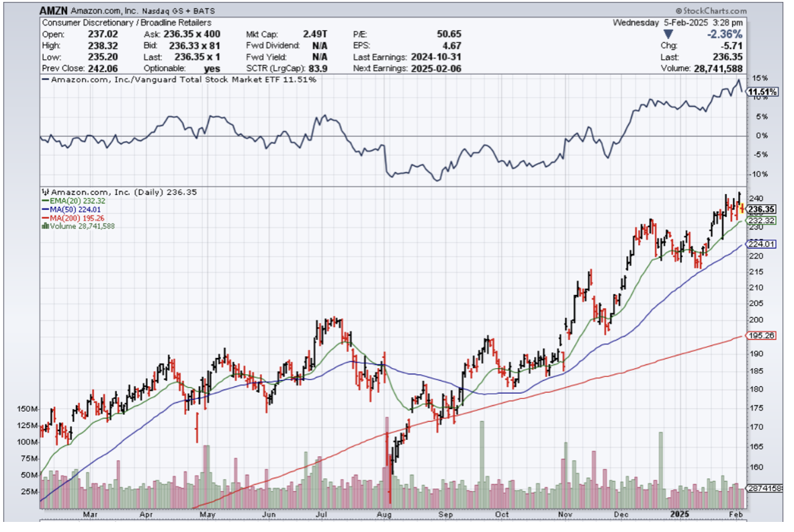
Task: Click the Next Earnings date 2025-02-06
Action: pyautogui.click(x=436, y=69)
